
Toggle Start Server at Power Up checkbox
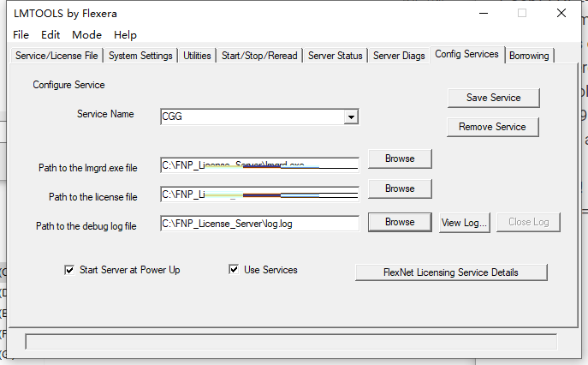tap(69, 270)
